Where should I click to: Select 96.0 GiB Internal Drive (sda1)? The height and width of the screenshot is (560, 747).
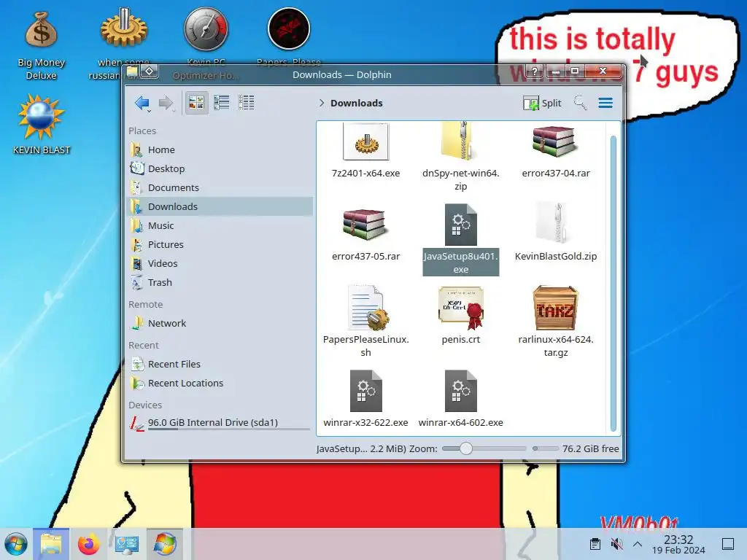point(220,423)
